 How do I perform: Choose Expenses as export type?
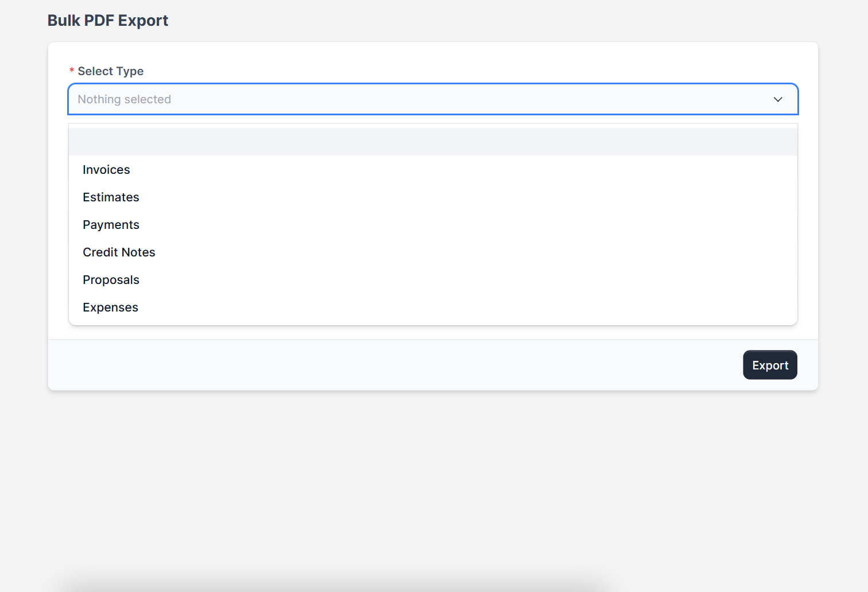coord(433,307)
